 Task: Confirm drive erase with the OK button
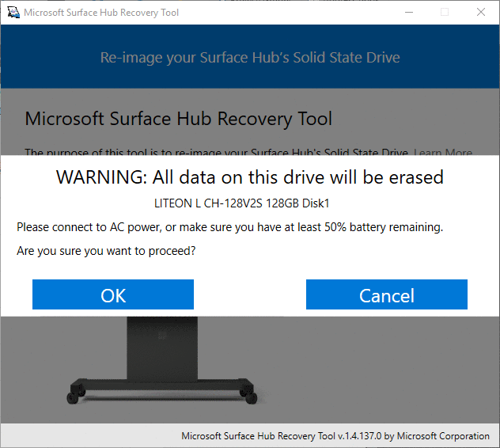point(113,294)
